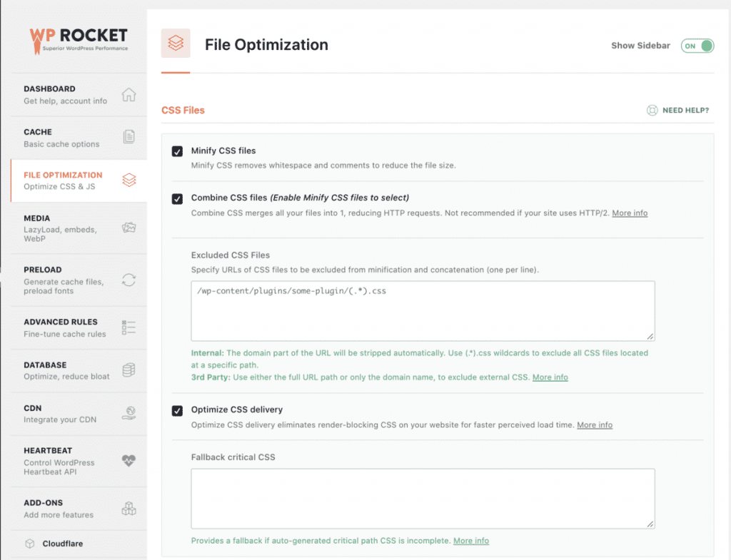This screenshot has height=560, width=731.
Task: Click inside the Fallback critical CSS textarea
Action: point(423,499)
